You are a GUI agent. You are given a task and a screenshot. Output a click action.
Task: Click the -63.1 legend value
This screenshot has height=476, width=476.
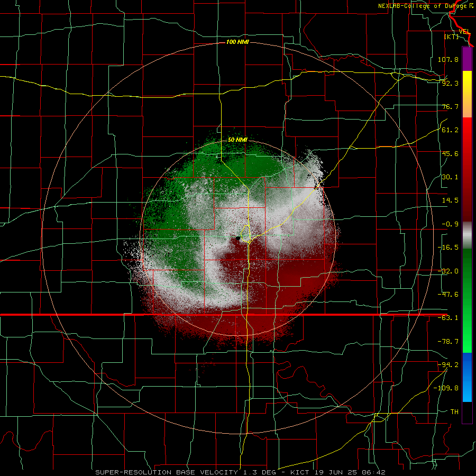click(x=448, y=318)
